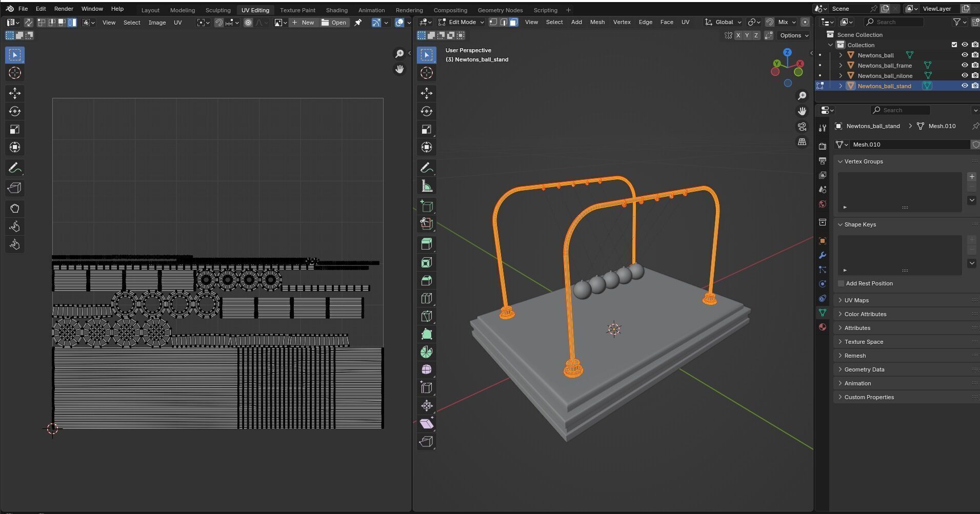980x514 pixels.
Task: Select the Rotate tool in UV editor toolbar
Action: click(x=15, y=111)
